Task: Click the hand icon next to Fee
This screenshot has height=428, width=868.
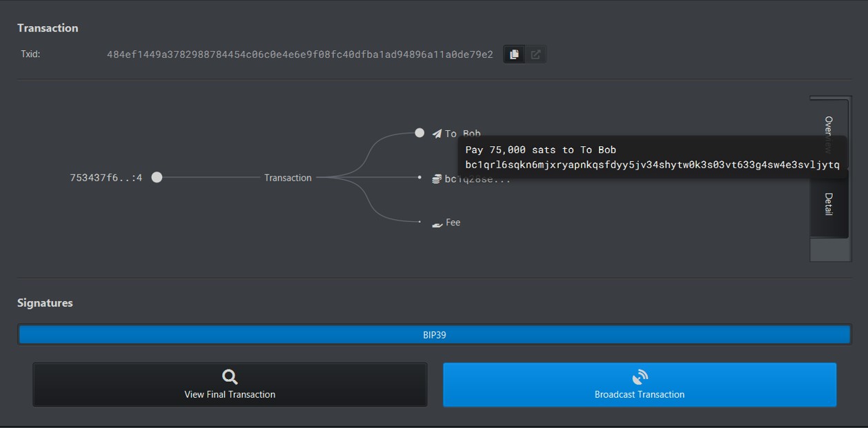Action: coord(437,223)
